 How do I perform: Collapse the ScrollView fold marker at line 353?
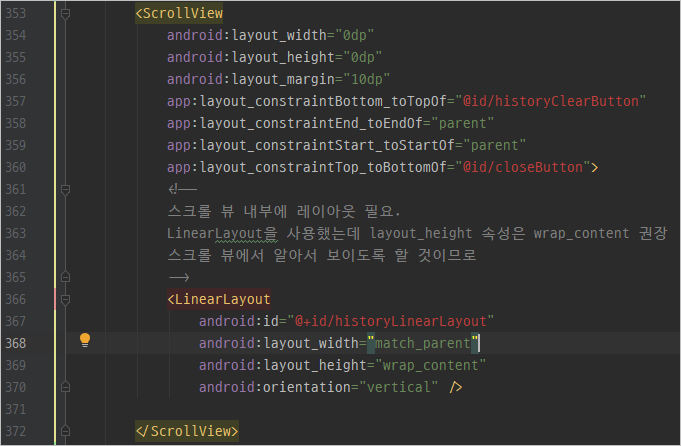[66, 14]
